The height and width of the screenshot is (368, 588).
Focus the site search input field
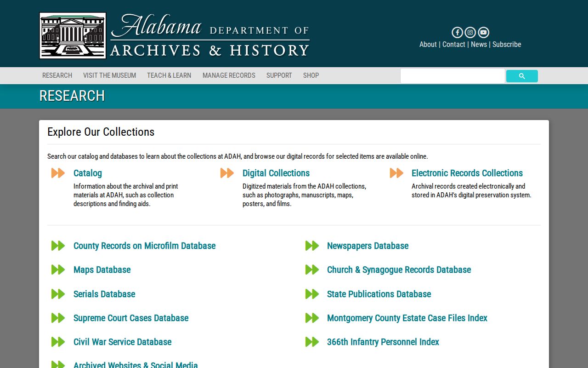pyautogui.click(x=452, y=76)
